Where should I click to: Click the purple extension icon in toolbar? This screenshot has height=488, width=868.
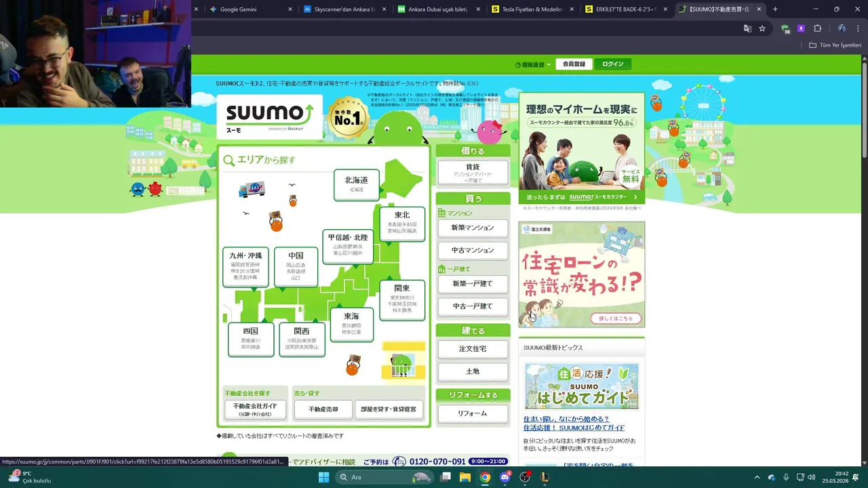pyautogui.click(x=801, y=28)
